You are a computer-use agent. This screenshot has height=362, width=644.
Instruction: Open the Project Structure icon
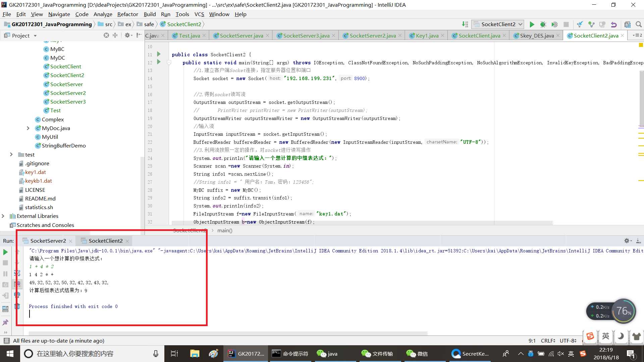628,24
